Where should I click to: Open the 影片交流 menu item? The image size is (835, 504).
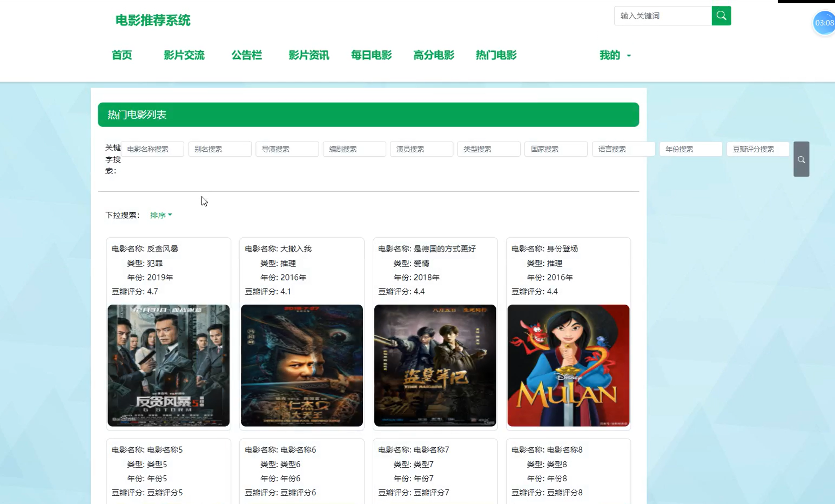(184, 55)
